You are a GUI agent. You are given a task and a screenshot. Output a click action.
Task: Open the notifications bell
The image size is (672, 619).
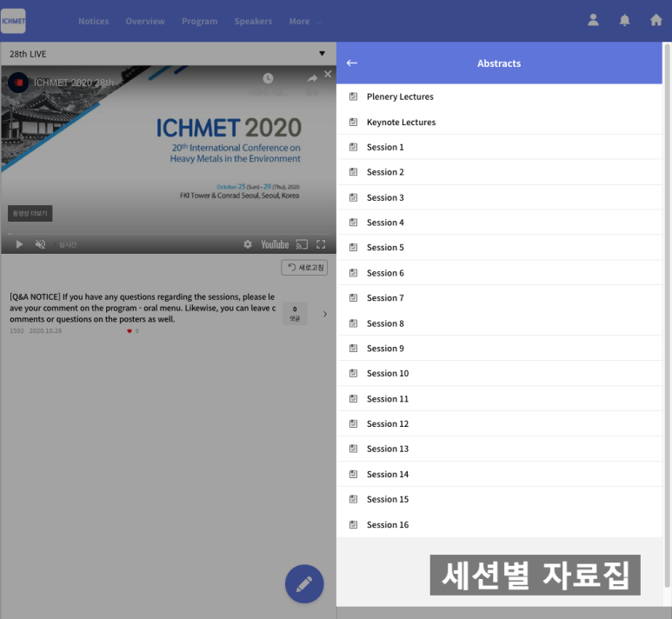[x=624, y=20]
